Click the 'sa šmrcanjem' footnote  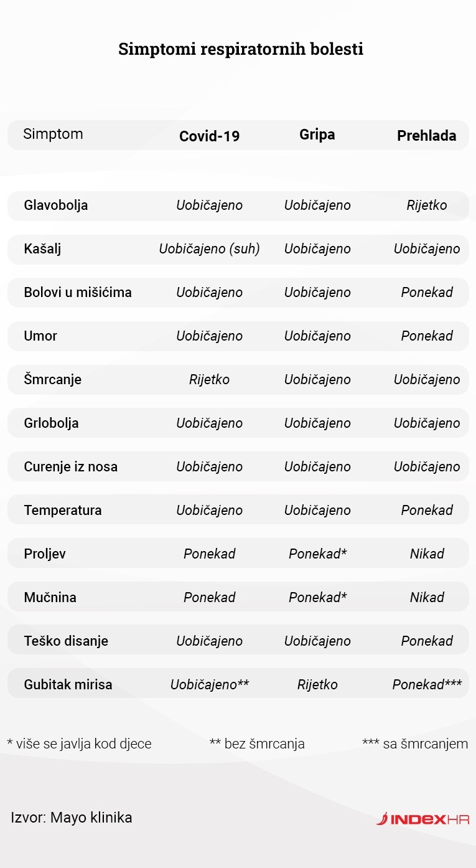(415, 743)
